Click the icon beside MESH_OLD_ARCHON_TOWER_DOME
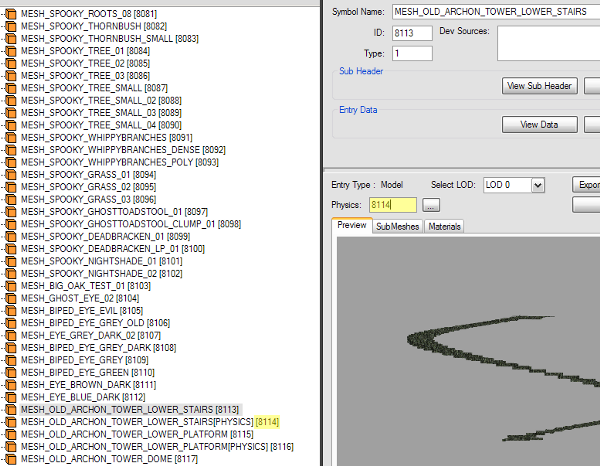The width and height of the screenshot is (600, 466). coord(11,459)
